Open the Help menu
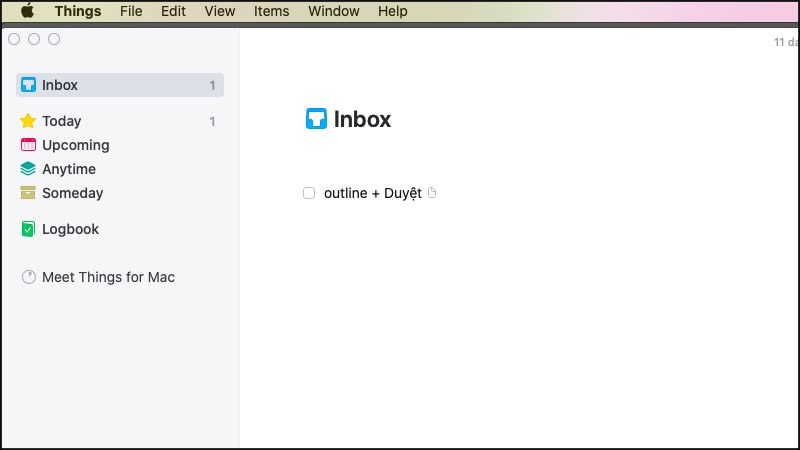This screenshot has height=450, width=800. [x=392, y=11]
